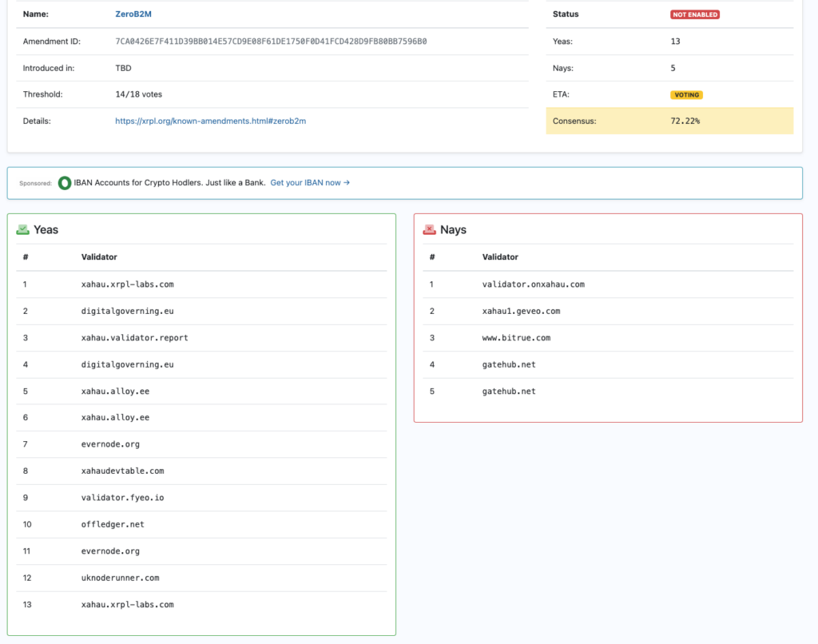Click the green sponsor logo icon
The image size is (818, 644).
65,183
